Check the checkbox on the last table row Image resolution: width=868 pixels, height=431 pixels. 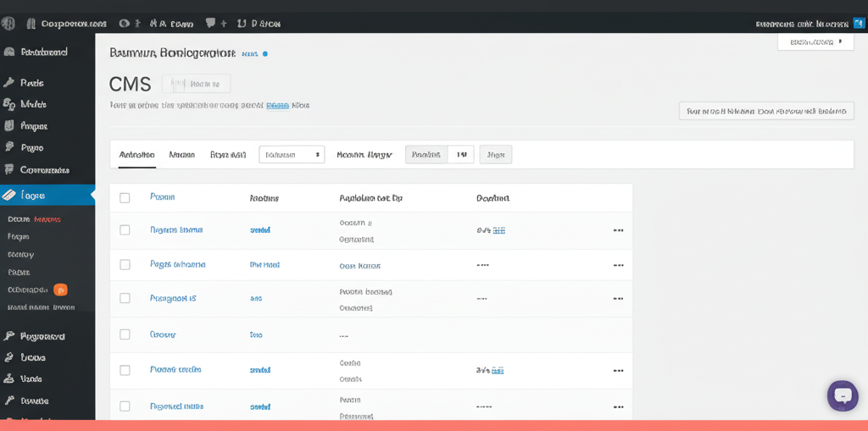tap(125, 406)
